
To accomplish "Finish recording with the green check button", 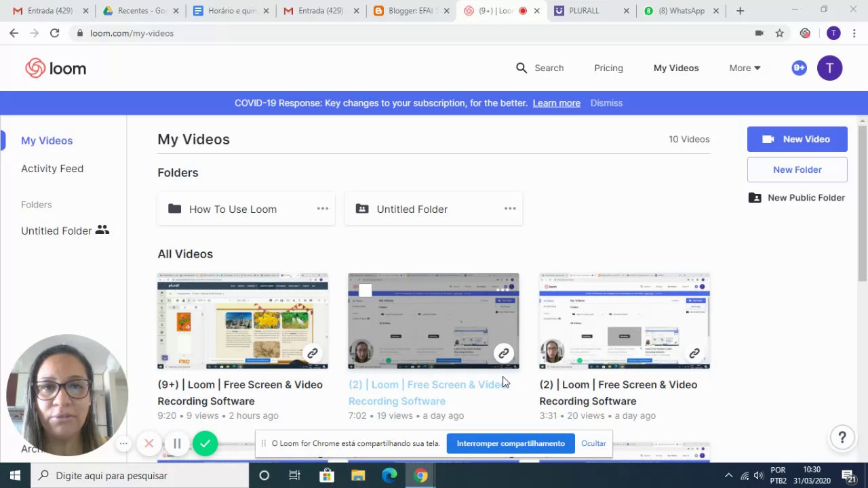I will 205,444.
